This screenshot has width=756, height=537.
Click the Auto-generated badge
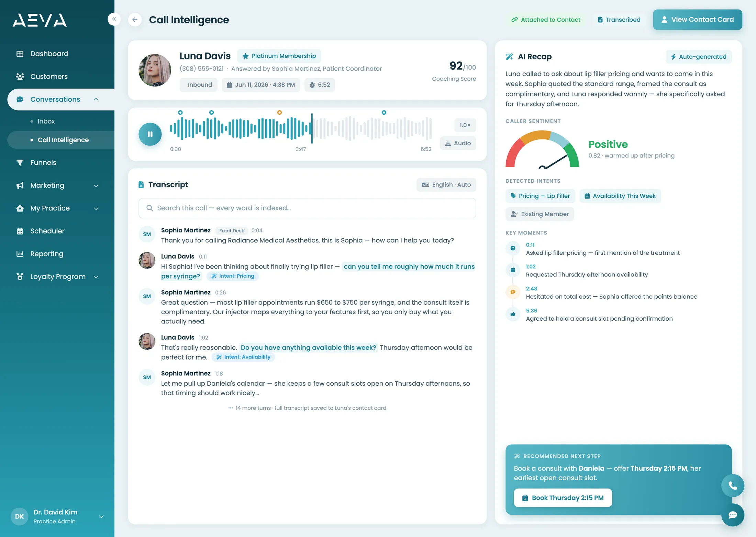click(699, 57)
